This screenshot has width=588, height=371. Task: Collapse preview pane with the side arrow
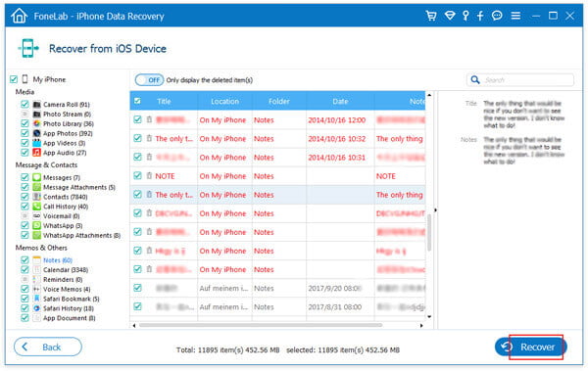pyautogui.click(x=435, y=210)
